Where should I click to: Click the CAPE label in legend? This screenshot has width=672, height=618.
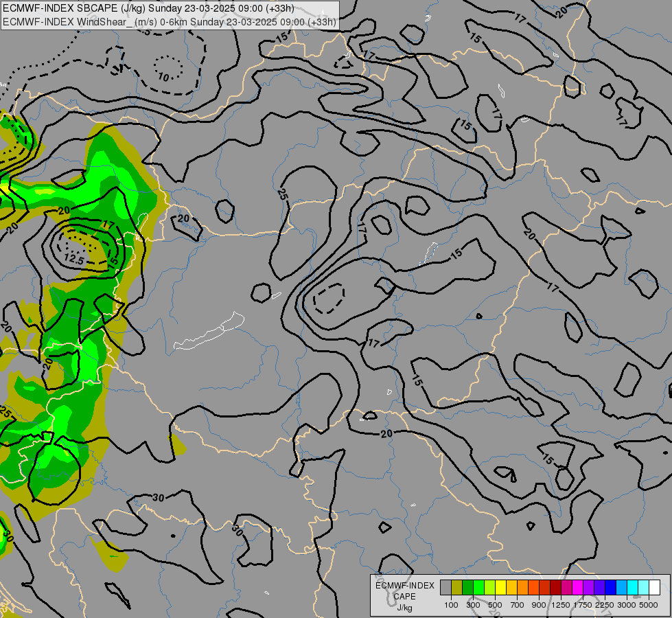(404, 597)
